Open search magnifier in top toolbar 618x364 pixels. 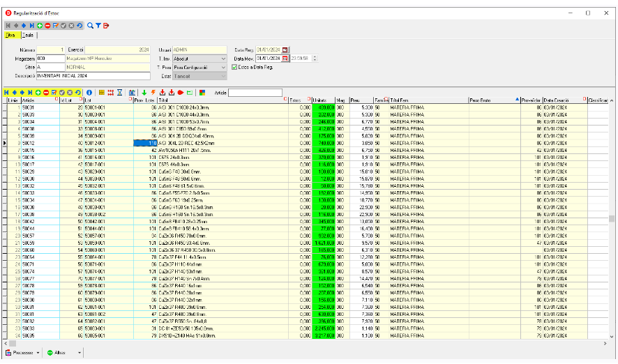click(x=90, y=26)
